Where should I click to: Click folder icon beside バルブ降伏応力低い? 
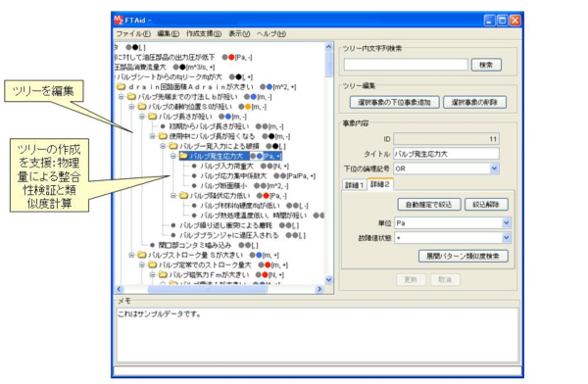pyautogui.click(x=184, y=195)
